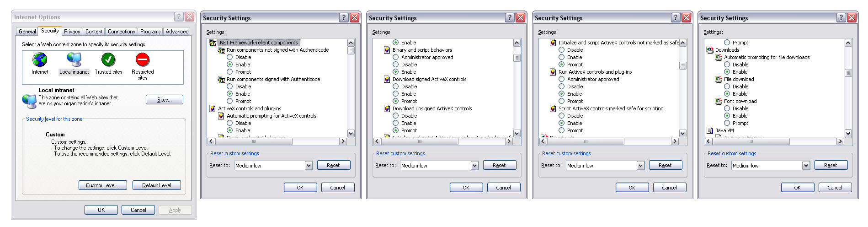Click the Downloads category icon

click(710, 50)
